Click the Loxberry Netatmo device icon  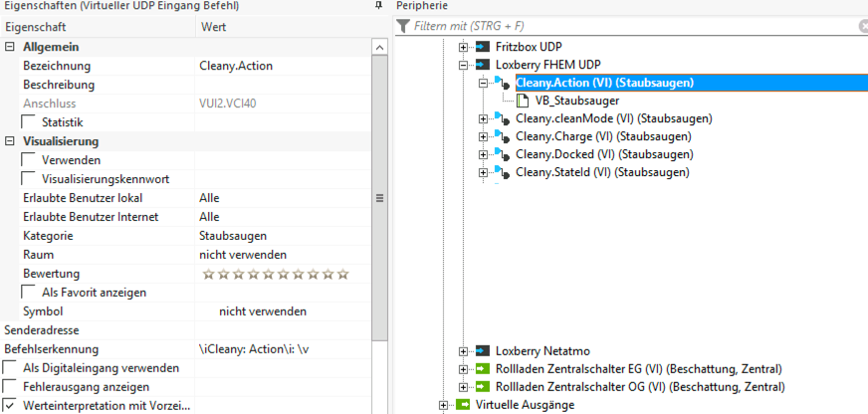[483, 351]
